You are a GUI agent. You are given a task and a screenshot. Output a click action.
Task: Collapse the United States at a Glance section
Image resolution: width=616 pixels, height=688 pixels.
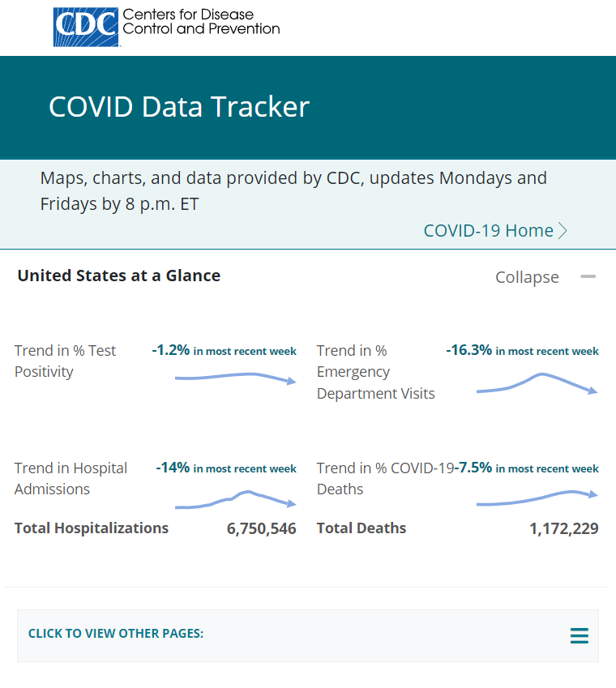pos(527,276)
